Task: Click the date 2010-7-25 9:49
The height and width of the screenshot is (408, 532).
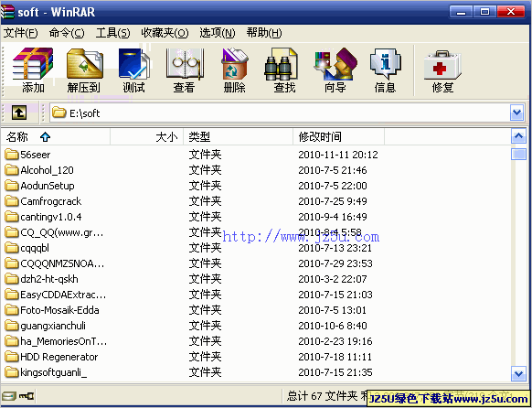Action: pyautogui.click(x=333, y=201)
